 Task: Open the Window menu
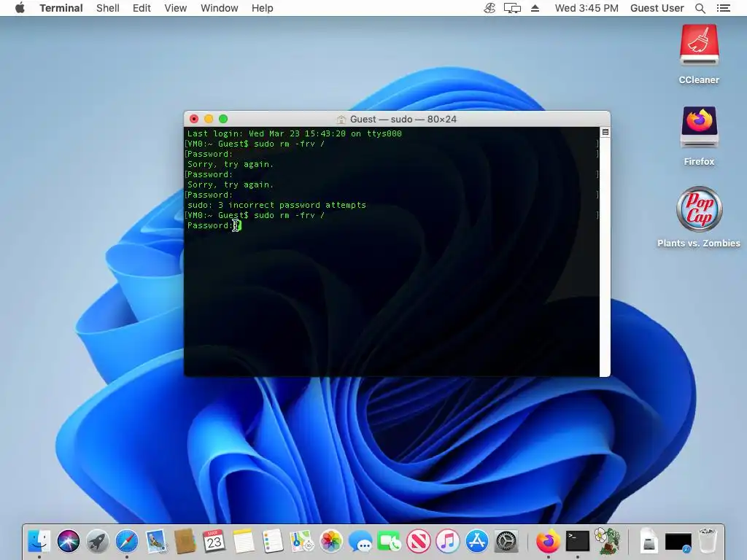pyautogui.click(x=219, y=8)
